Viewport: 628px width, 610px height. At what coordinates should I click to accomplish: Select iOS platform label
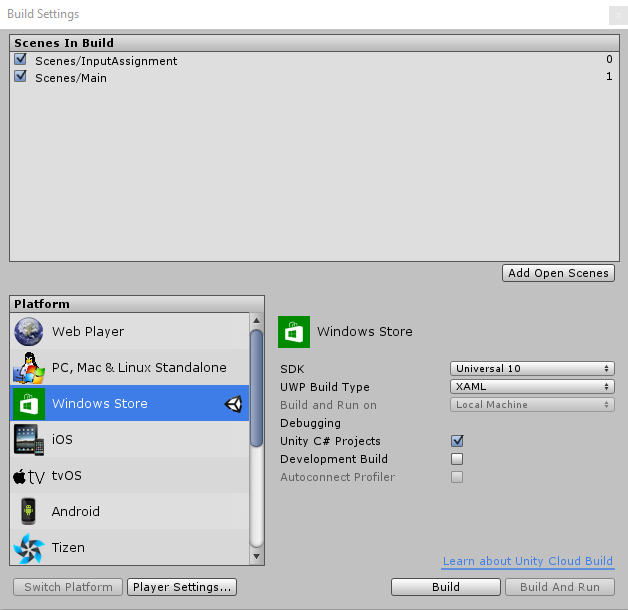(x=62, y=439)
